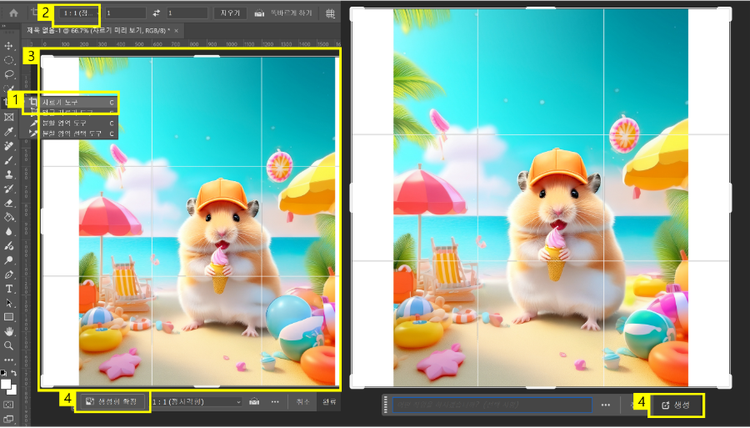Click the generative prompt text field

coord(492,405)
